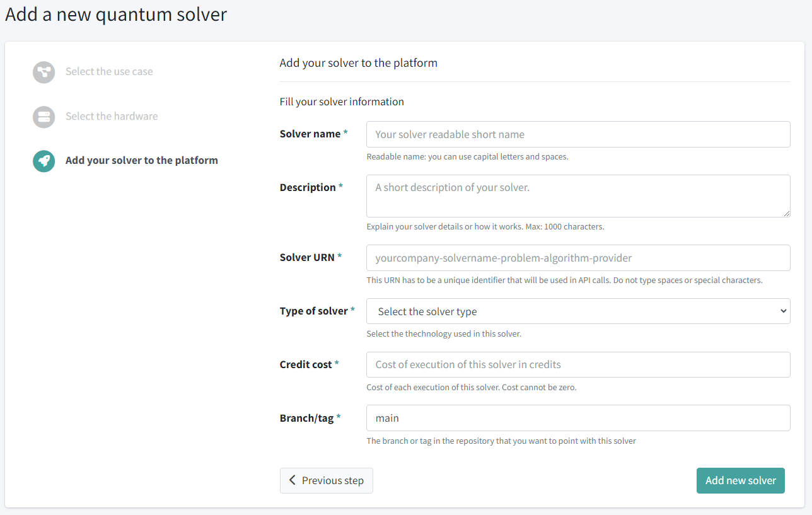Go to Select the use case step
This screenshot has height=515, width=812.
coord(109,72)
